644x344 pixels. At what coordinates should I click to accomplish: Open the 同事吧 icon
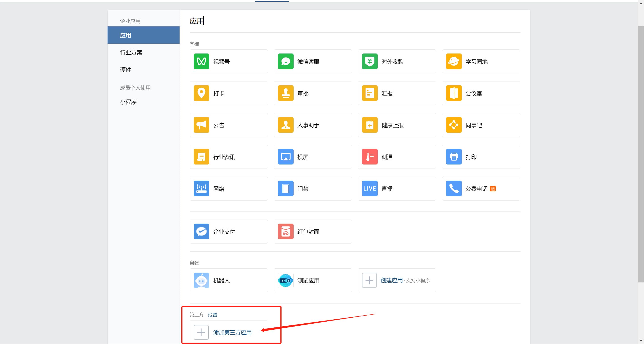[x=454, y=125]
